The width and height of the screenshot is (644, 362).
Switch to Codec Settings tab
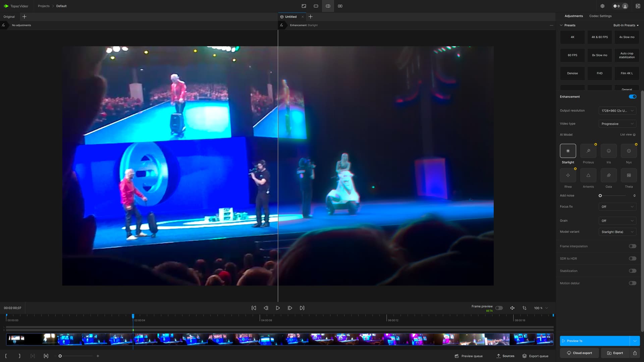pos(600,16)
